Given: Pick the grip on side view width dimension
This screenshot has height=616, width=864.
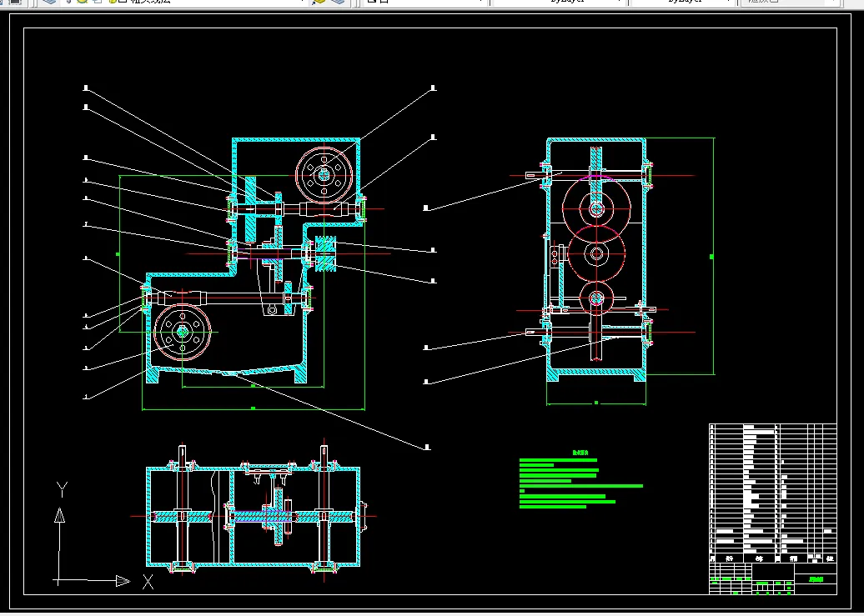Looking at the screenshot, I should [x=596, y=403].
